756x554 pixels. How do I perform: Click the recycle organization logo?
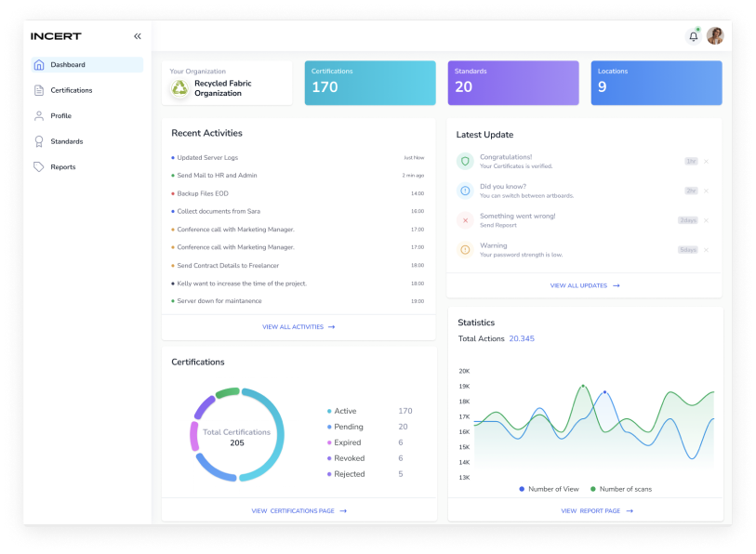pos(179,88)
